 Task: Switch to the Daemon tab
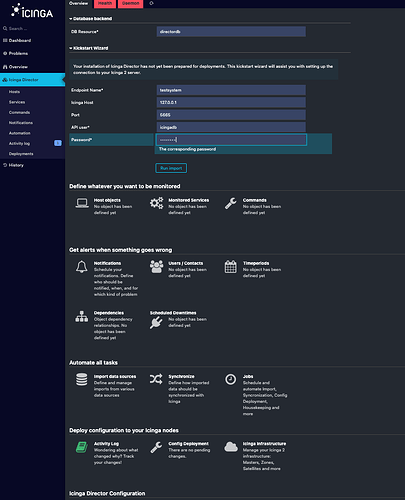point(130,3)
